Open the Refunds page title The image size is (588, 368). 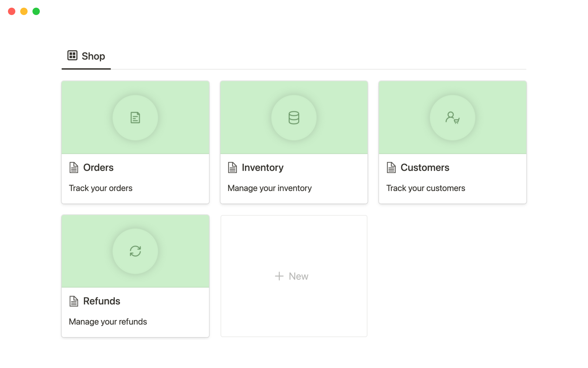click(x=102, y=301)
